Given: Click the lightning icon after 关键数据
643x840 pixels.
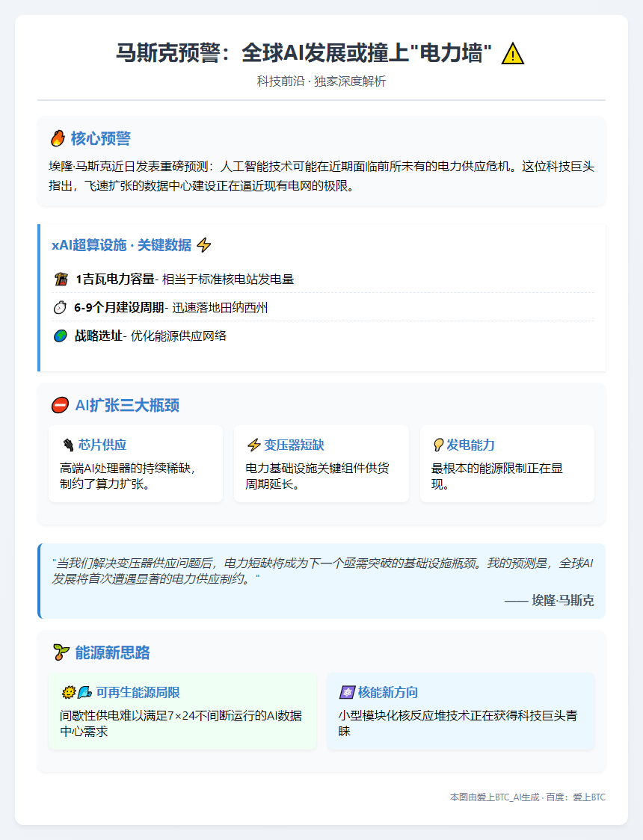Looking at the screenshot, I should coord(204,245).
